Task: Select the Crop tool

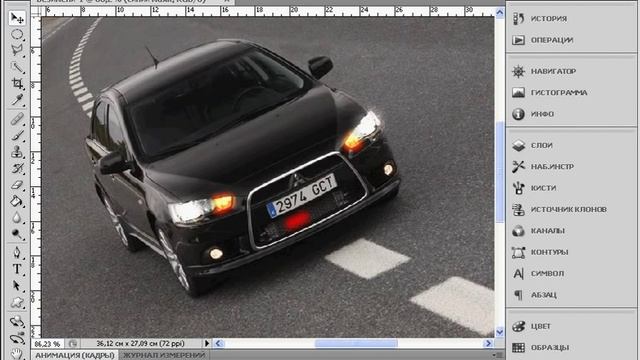Action: click(17, 83)
